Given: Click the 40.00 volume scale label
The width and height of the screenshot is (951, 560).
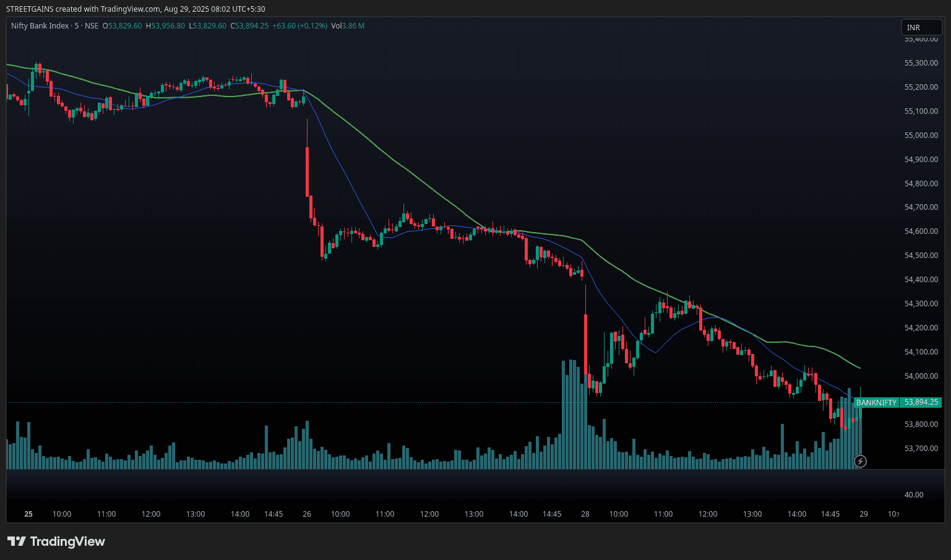Looking at the screenshot, I should (x=913, y=495).
